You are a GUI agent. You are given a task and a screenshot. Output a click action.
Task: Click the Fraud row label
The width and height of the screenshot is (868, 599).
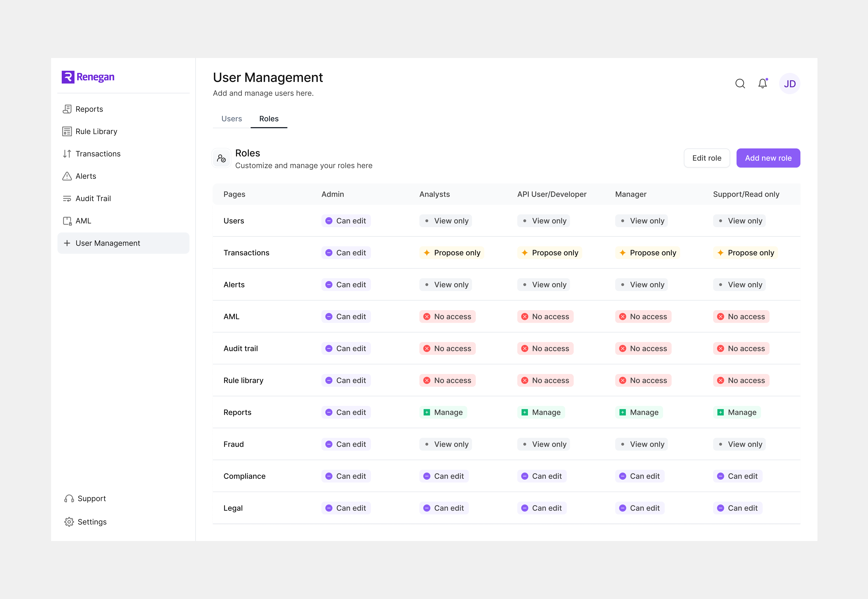pyautogui.click(x=233, y=444)
